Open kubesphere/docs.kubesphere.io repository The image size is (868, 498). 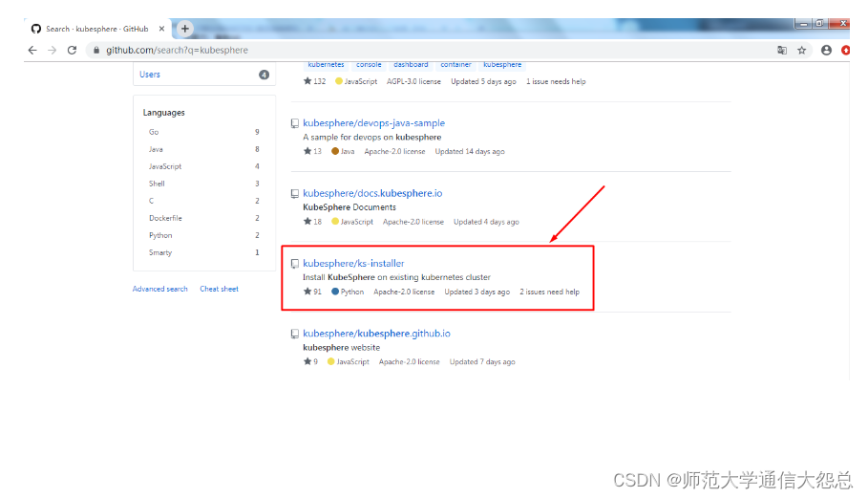[372, 193]
